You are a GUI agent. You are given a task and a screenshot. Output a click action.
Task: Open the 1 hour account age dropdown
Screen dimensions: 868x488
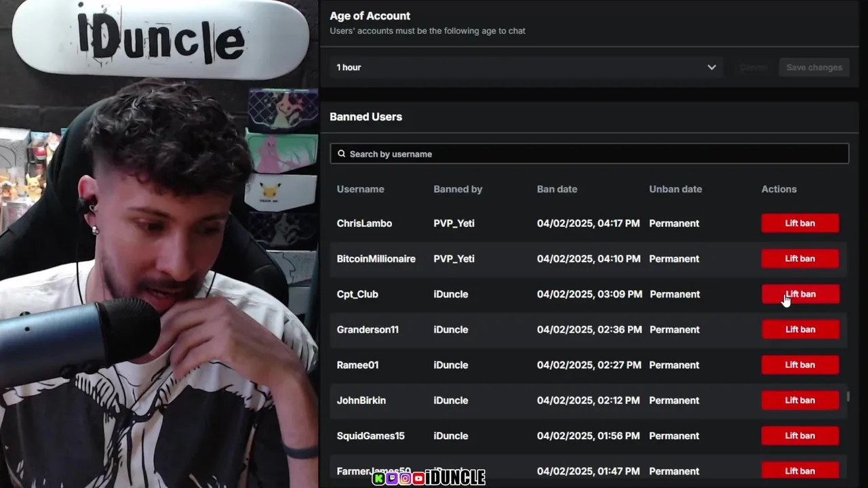526,67
